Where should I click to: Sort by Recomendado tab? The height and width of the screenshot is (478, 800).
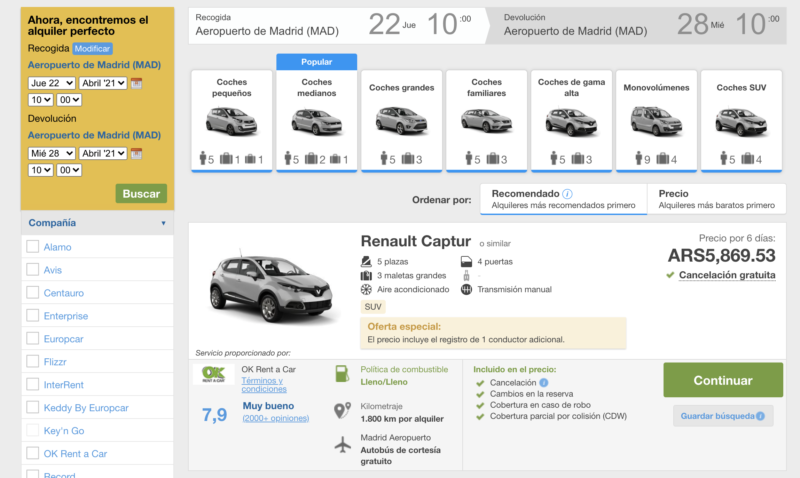click(563, 199)
